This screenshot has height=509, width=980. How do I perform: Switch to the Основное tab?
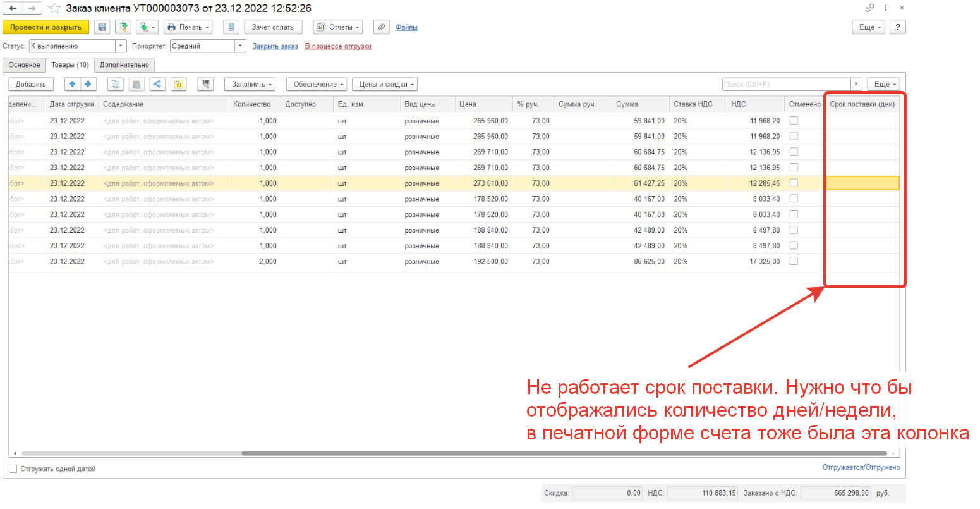pos(24,65)
